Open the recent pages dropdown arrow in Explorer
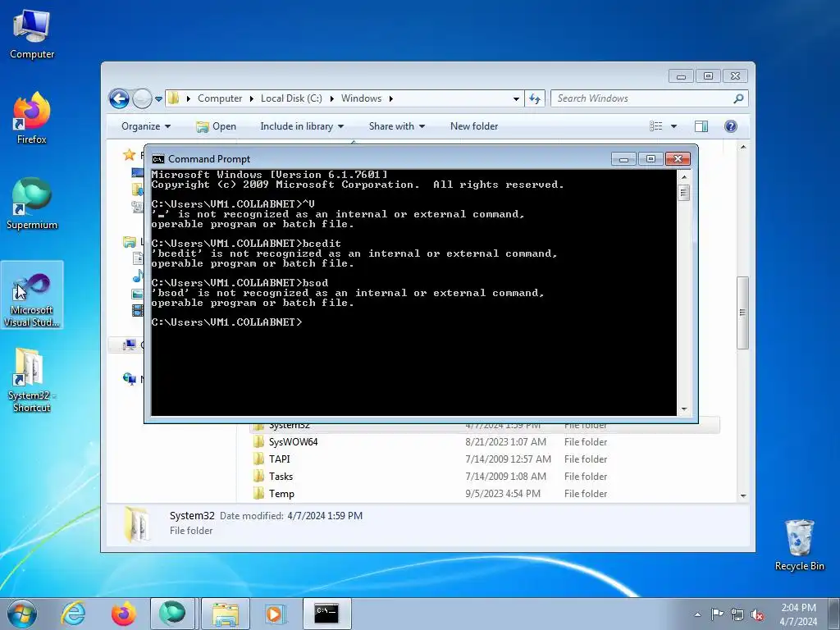 pyautogui.click(x=158, y=99)
